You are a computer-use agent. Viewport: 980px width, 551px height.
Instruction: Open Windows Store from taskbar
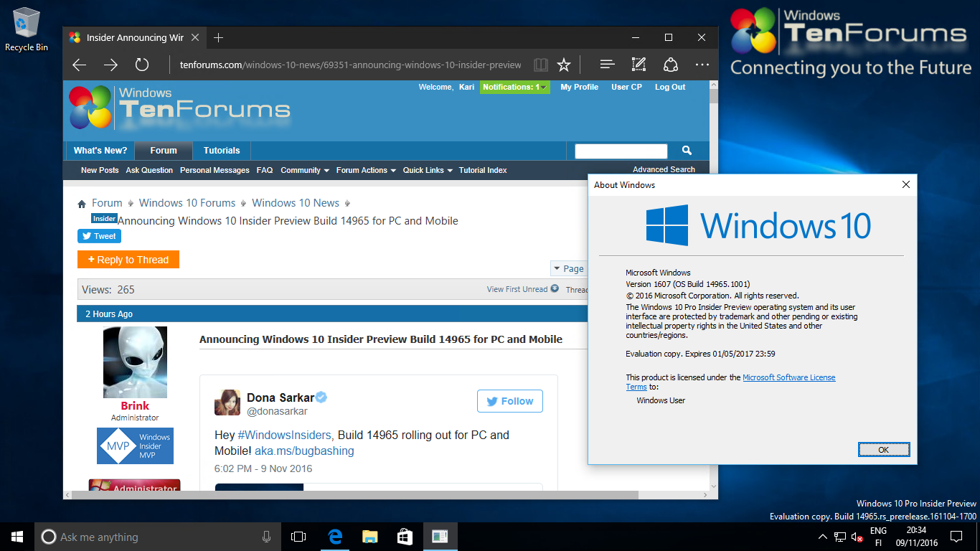point(405,537)
